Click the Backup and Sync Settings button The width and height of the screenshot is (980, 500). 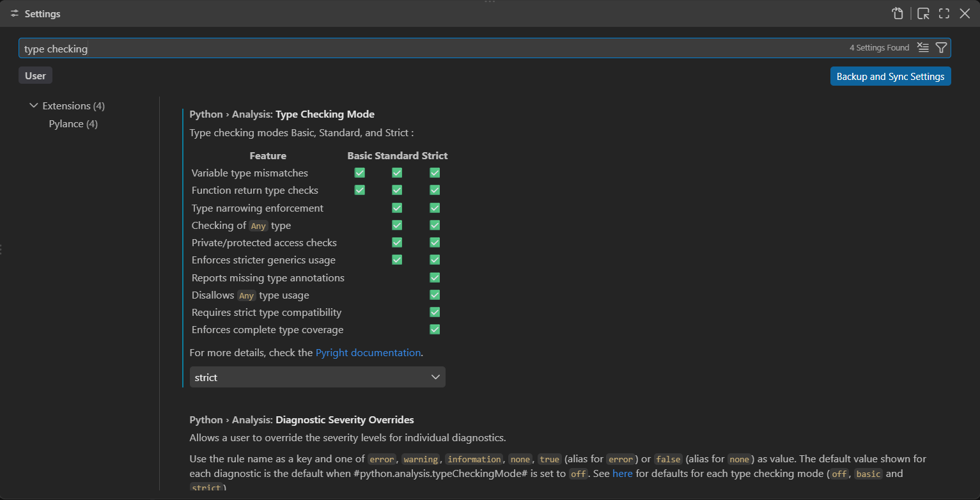891,76
